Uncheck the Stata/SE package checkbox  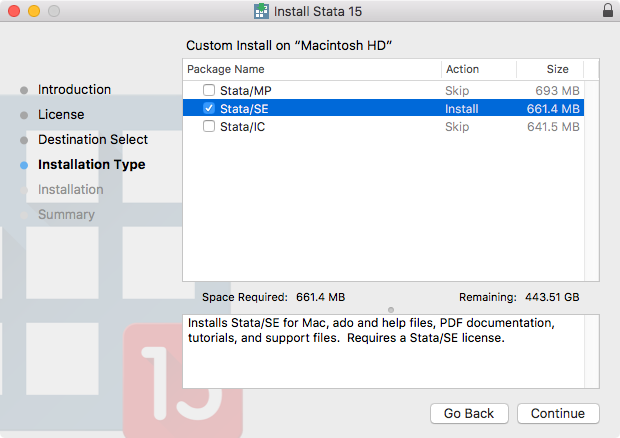[x=209, y=108]
